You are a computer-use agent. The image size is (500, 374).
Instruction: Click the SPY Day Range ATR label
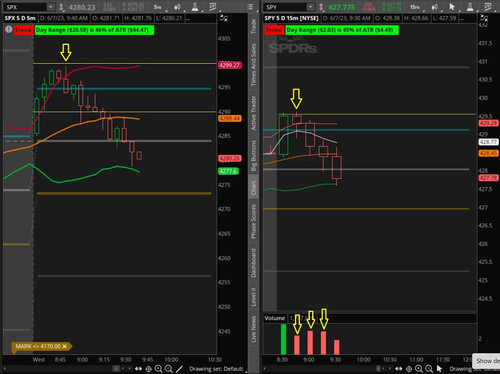[x=341, y=30]
